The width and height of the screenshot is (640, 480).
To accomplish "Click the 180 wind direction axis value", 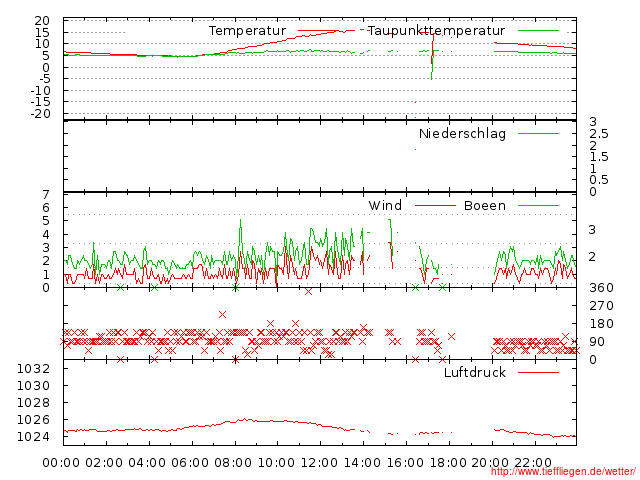I will tap(601, 324).
